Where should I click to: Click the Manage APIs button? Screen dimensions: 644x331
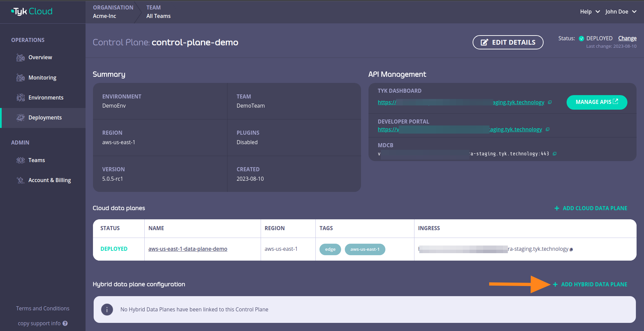pos(597,102)
